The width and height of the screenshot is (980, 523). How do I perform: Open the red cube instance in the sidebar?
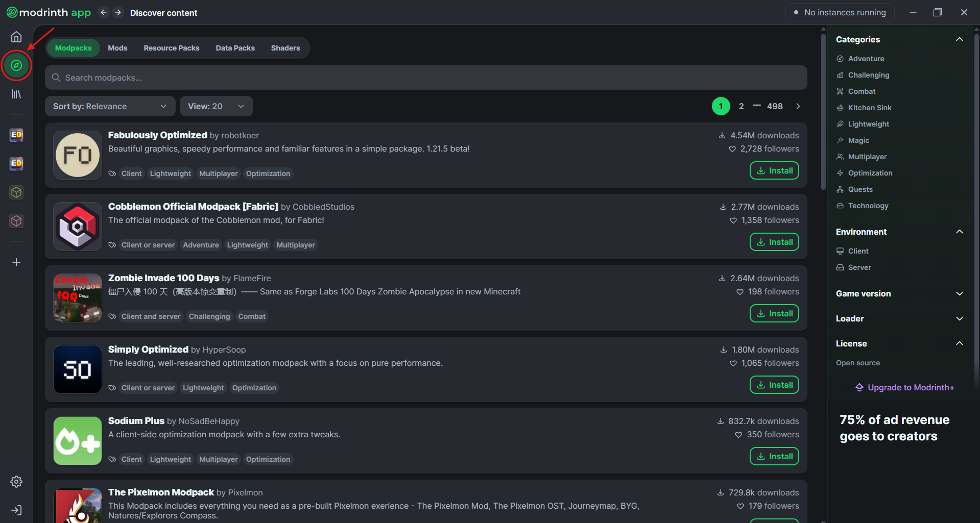coord(16,221)
